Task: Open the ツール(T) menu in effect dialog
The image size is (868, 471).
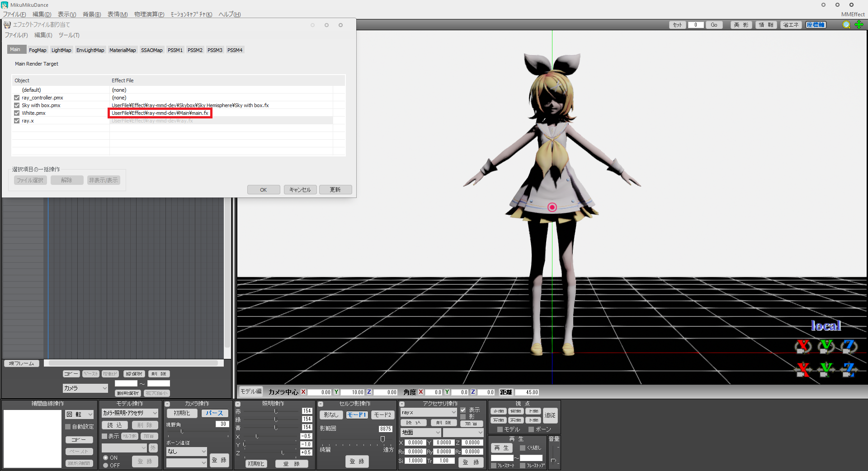Action: 69,35
